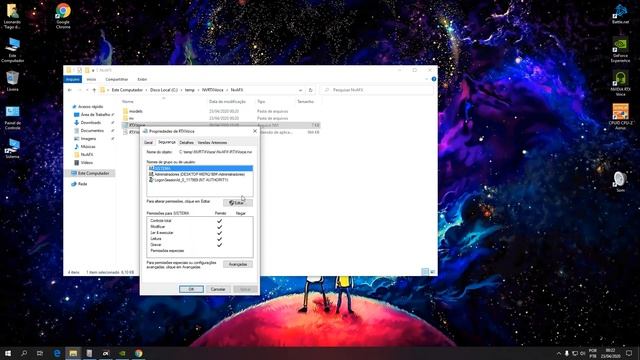
Task: Launch Microsoft Edge from the taskbar
Action: pyautogui.click(x=57, y=353)
